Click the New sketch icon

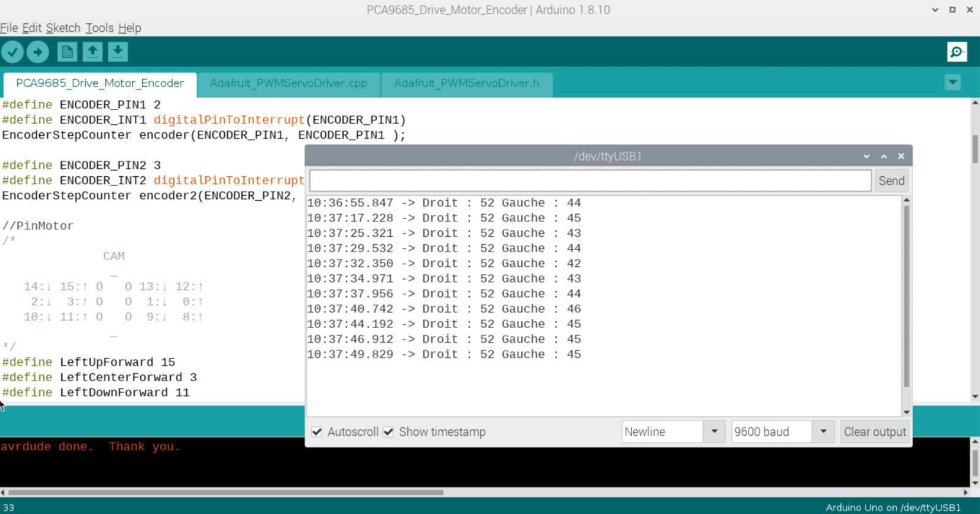pyautogui.click(x=67, y=52)
